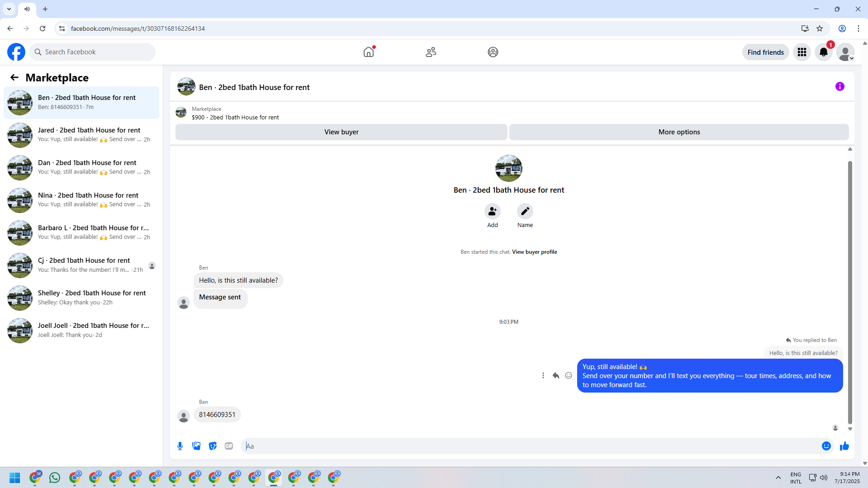Screen dimensions: 868x488
Task: Open more options for the sent message
Action: (543, 375)
